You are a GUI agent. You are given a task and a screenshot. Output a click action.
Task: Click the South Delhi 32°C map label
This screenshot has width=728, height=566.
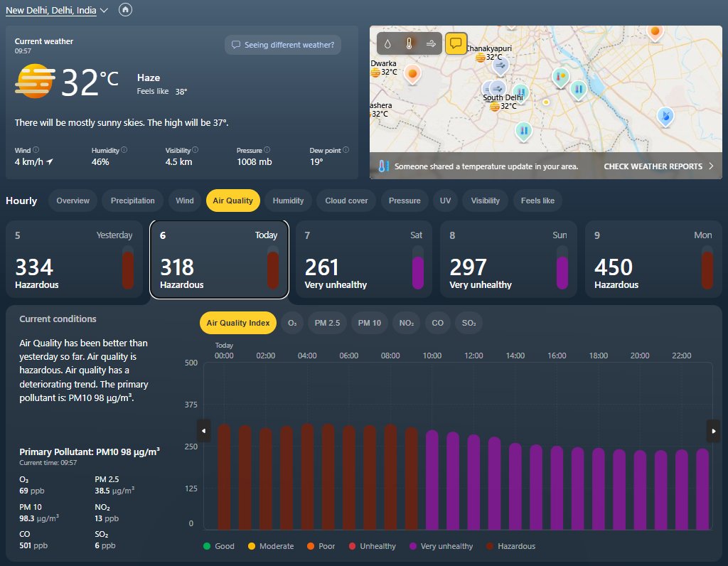tap(503, 102)
